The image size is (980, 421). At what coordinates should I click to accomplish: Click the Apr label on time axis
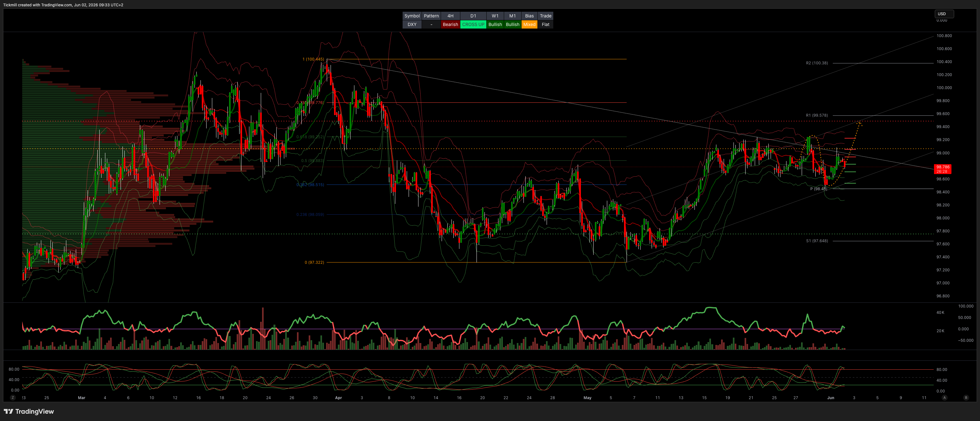click(338, 398)
